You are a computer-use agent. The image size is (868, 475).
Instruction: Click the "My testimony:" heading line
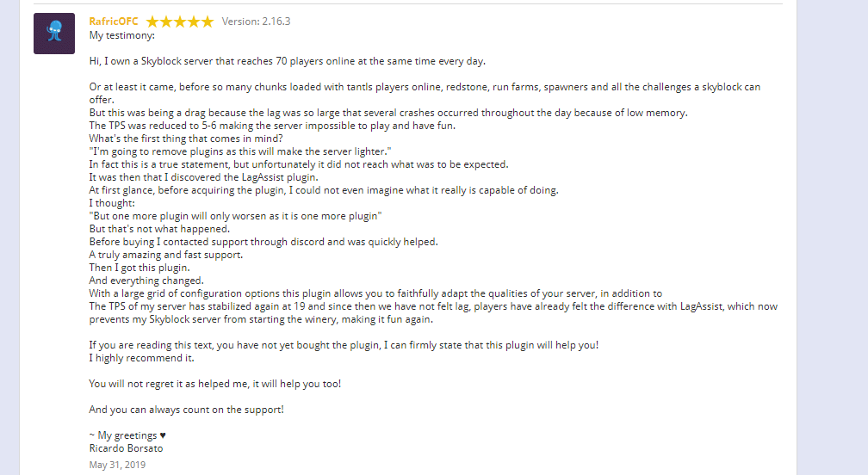[x=122, y=35]
